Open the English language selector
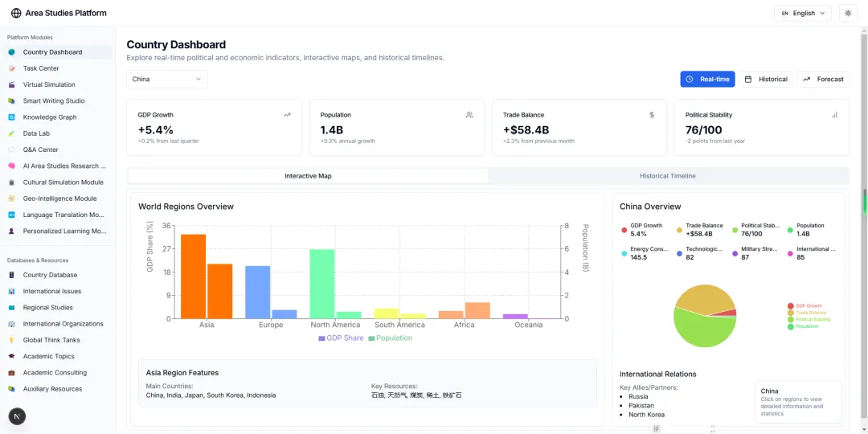This screenshot has height=434, width=868. pos(797,13)
